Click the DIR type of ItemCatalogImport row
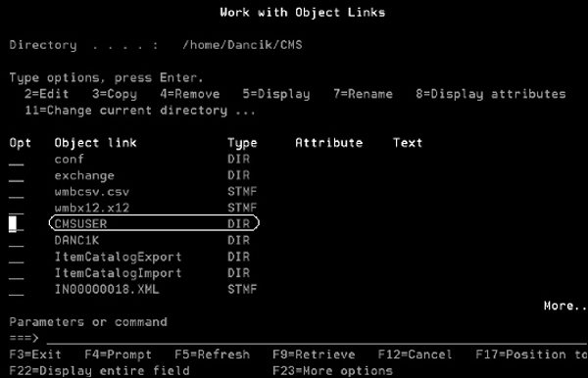The image size is (588, 378). pos(238,273)
